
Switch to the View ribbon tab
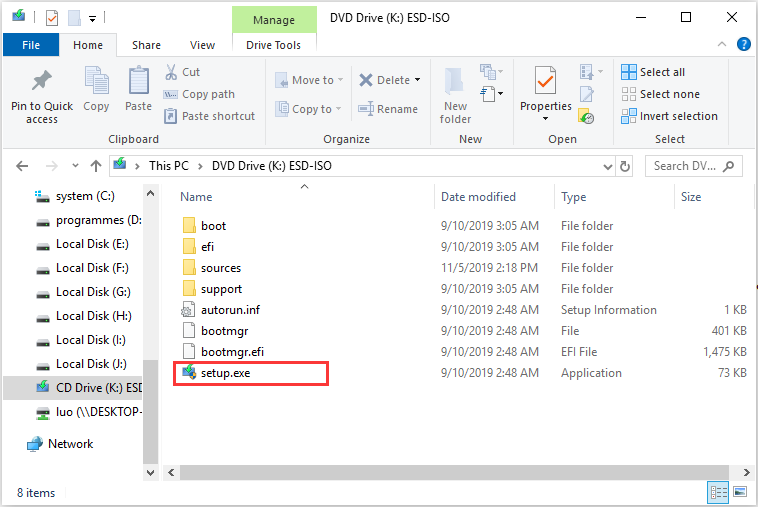coord(202,45)
